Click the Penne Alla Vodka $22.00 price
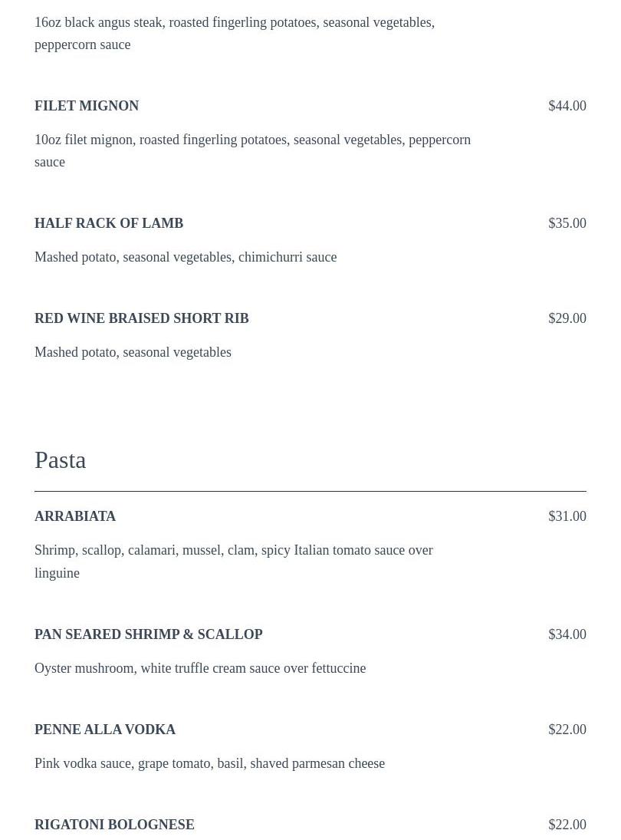 tap(567, 730)
